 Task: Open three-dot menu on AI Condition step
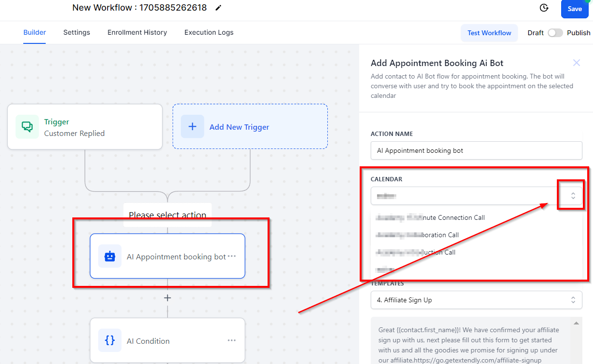232,340
